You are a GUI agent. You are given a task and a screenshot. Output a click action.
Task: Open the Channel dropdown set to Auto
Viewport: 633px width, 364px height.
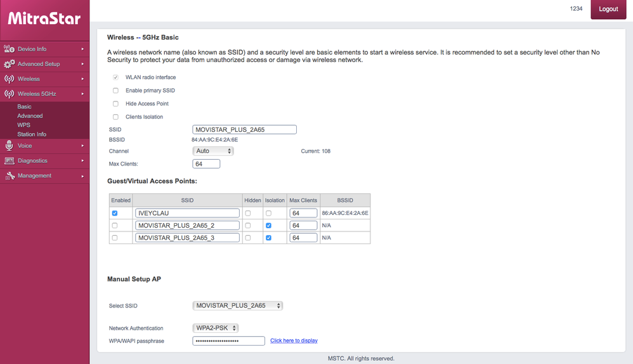[213, 151]
